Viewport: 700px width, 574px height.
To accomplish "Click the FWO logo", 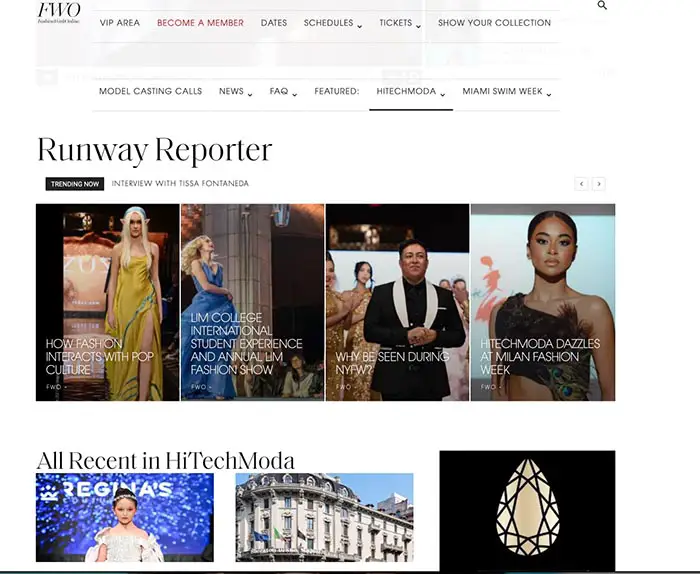I will click(x=58, y=12).
